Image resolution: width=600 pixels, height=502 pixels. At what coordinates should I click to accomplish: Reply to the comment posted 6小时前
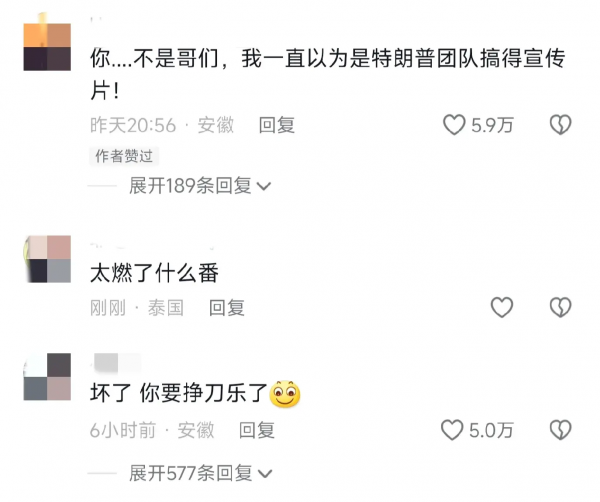coord(257,430)
